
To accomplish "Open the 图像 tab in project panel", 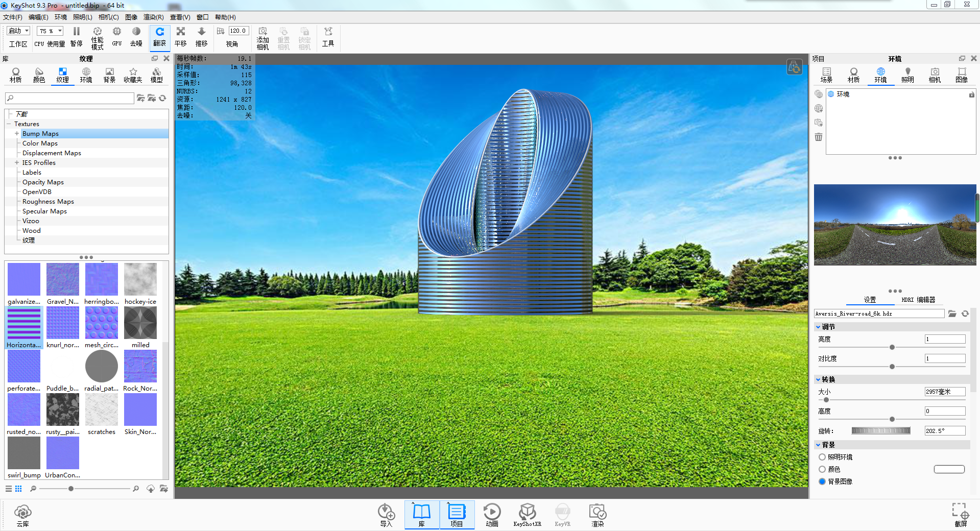I will point(962,75).
